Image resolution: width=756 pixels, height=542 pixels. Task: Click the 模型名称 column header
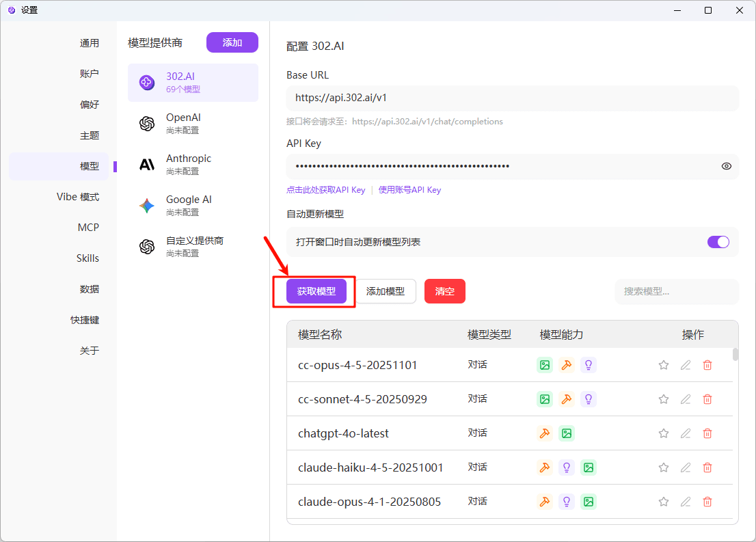pyautogui.click(x=320, y=335)
